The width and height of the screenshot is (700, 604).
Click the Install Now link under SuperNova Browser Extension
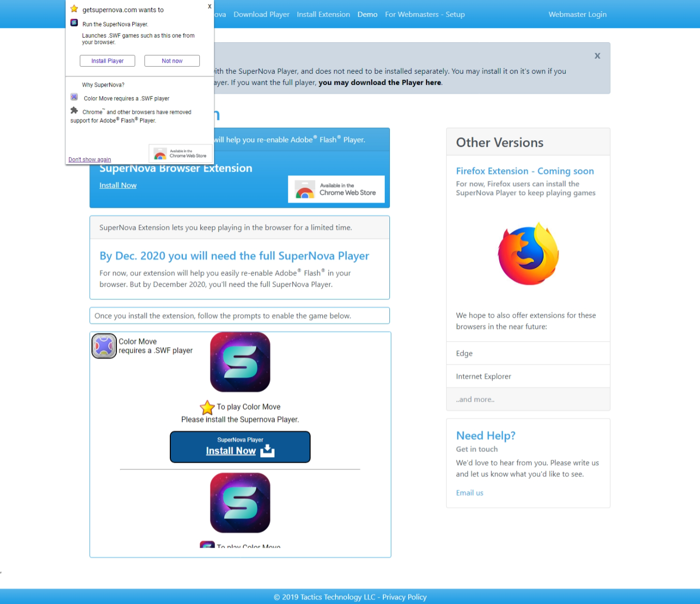(118, 186)
